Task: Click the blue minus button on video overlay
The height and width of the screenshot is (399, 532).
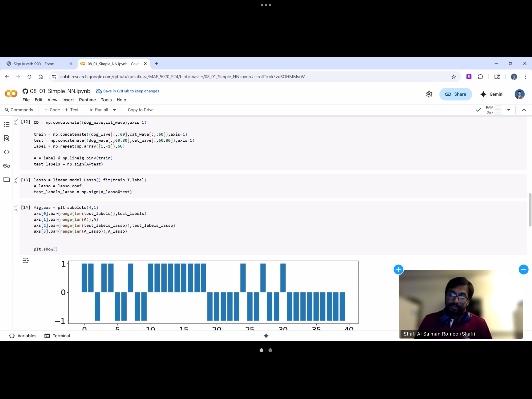Action: (523, 269)
